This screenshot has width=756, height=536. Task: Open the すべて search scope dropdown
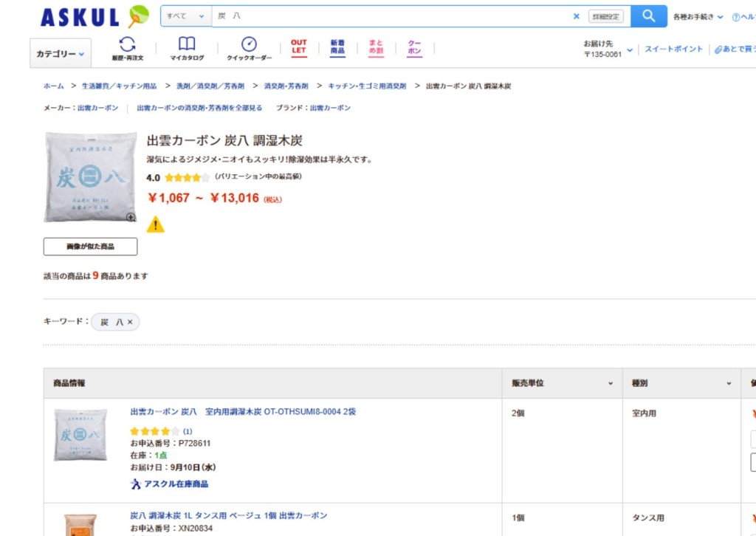[185, 16]
